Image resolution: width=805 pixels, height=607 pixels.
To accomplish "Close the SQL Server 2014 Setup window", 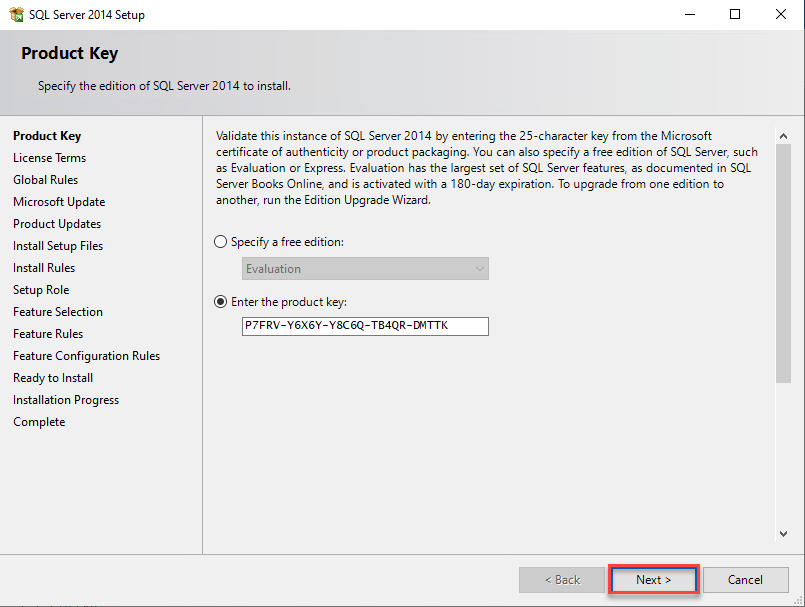I will pos(781,14).
